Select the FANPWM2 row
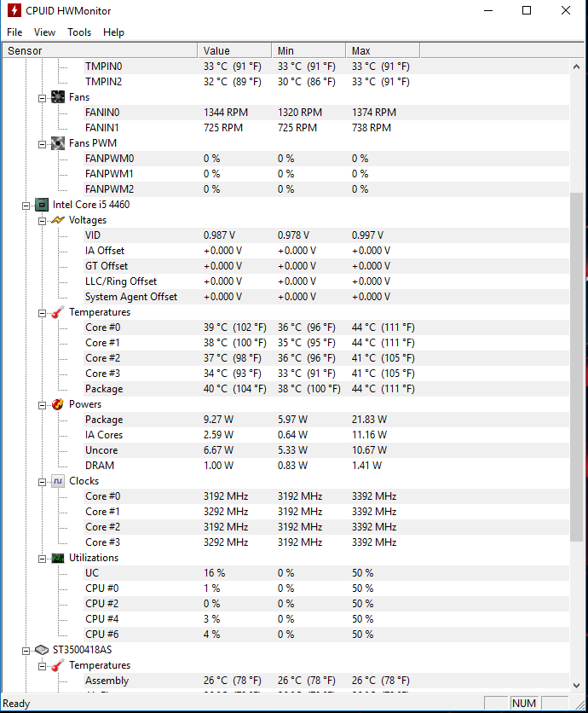The height and width of the screenshot is (713, 588). tap(326, 189)
